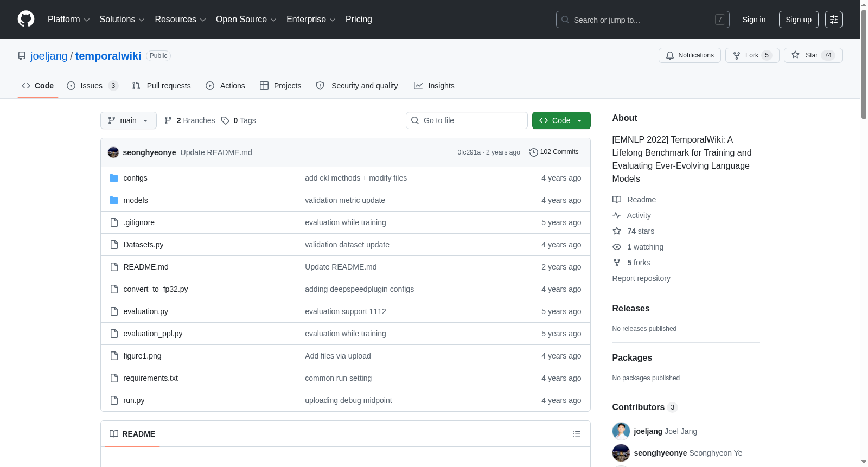The width and height of the screenshot is (868, 467).
Task: Expand the Open Source menu
Action: coord(246,20)
